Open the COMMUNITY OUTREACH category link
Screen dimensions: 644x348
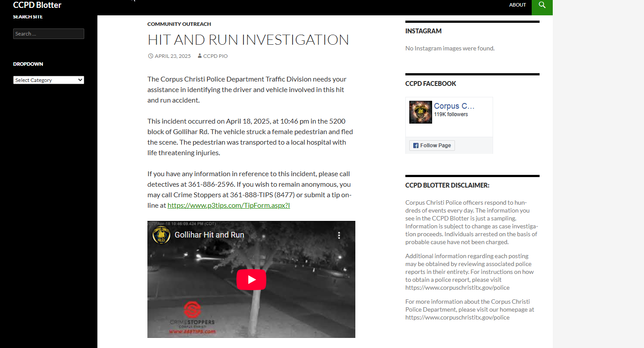pos(179,24)
